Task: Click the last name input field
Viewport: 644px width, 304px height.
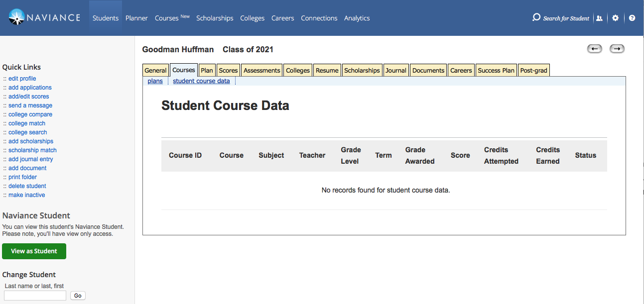Action: click(35, 296)
